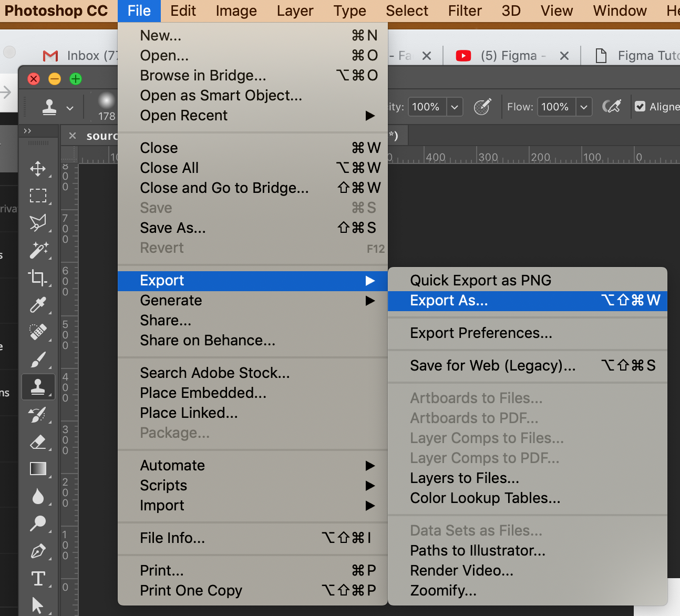Close the source document tab
The width and height of the screenshot is (680, 616).
(x=73, y=136)
